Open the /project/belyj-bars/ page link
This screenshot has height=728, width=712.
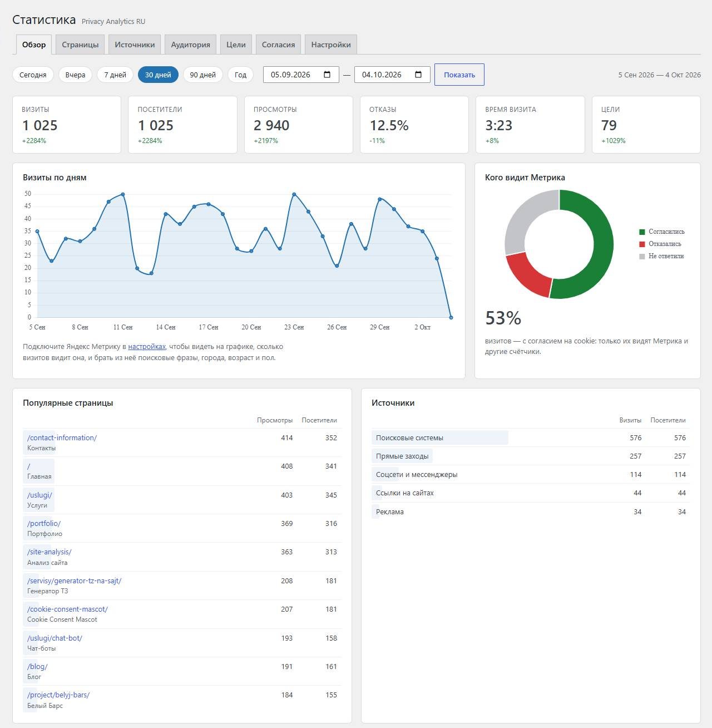(58, 695)
